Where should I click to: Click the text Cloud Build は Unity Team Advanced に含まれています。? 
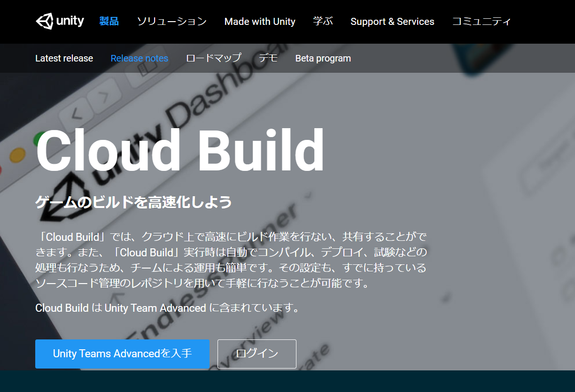pyautogui.click(x=167, y=308)
